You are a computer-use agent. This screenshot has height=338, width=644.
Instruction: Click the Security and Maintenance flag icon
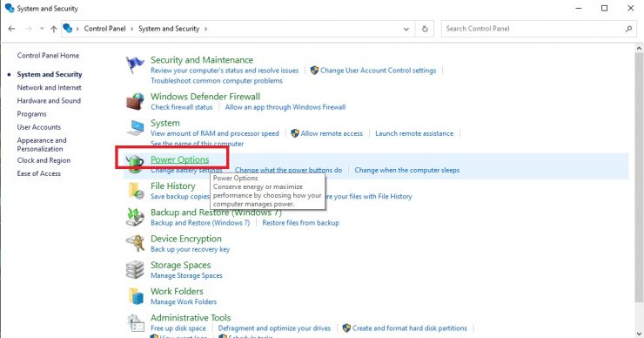[x=135, y=65]
